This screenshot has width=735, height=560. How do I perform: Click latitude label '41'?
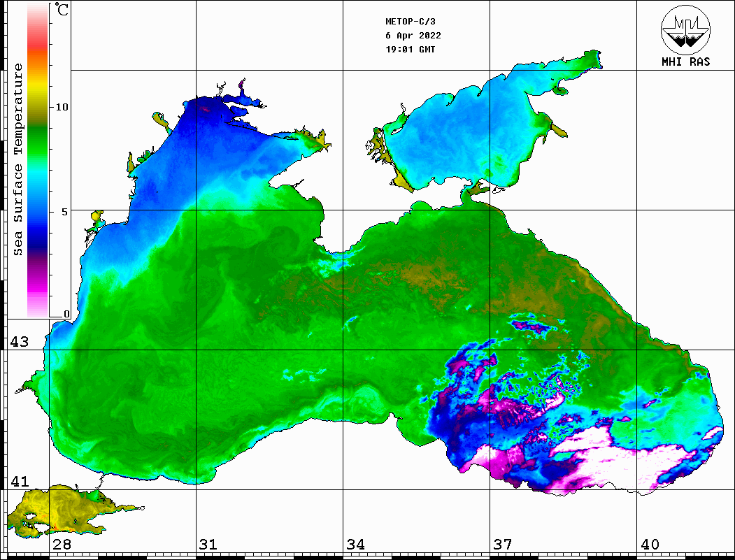coord(20,481)
